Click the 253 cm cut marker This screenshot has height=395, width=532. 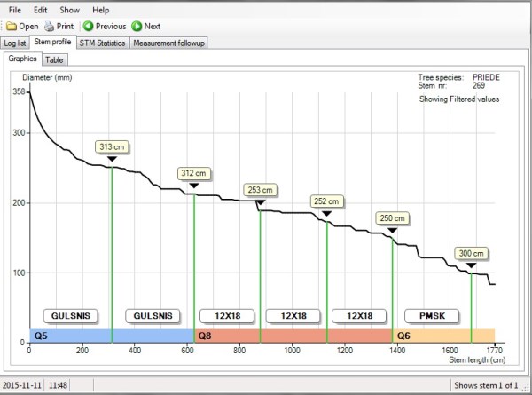(x=260, y=190)
